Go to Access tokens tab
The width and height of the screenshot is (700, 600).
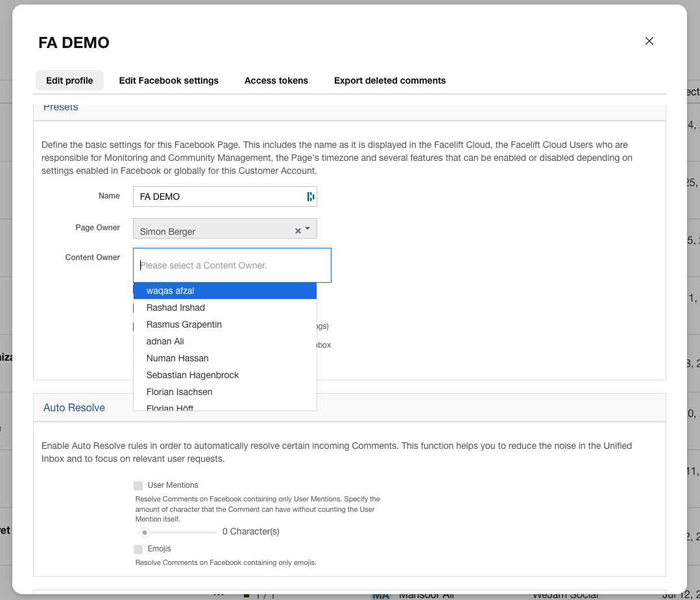click(276, 80)
